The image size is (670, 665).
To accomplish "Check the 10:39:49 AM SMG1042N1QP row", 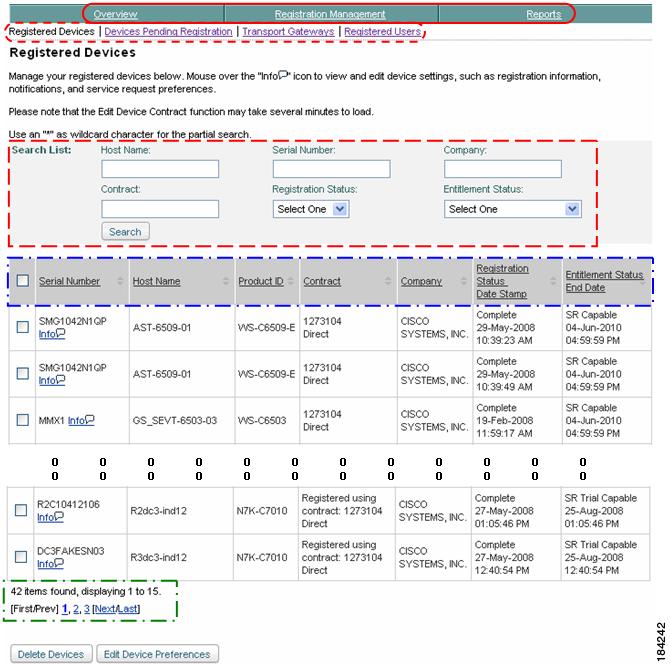I will tap(23, 374).
